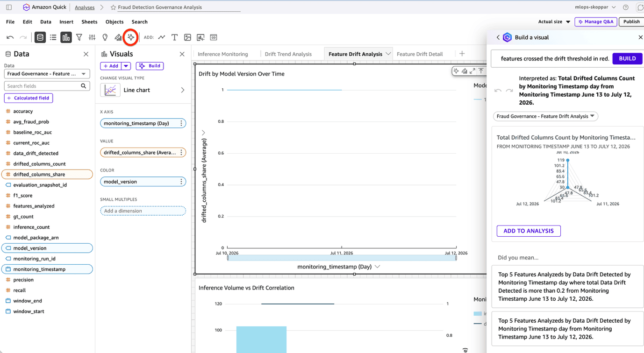Open the Parameters sliders icon
The height and width of the screenshot is (353, 644).
(x=92, y=37)
